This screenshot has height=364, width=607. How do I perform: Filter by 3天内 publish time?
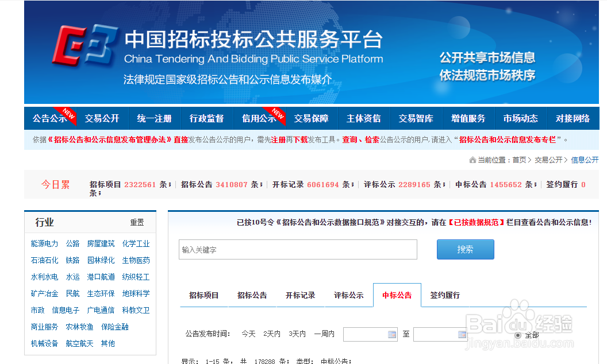[x=297, y=334]
